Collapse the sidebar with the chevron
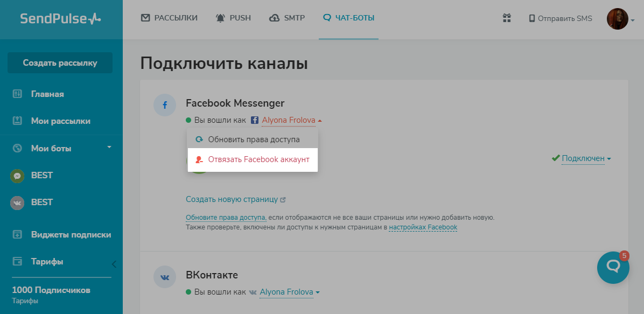644x314 pixels. click(114, 264)
